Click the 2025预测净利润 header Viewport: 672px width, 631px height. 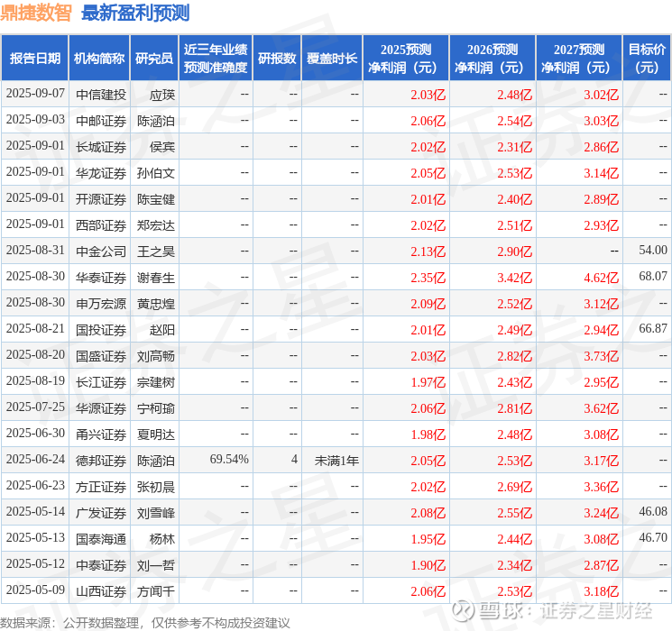click(x=406, y=59)
